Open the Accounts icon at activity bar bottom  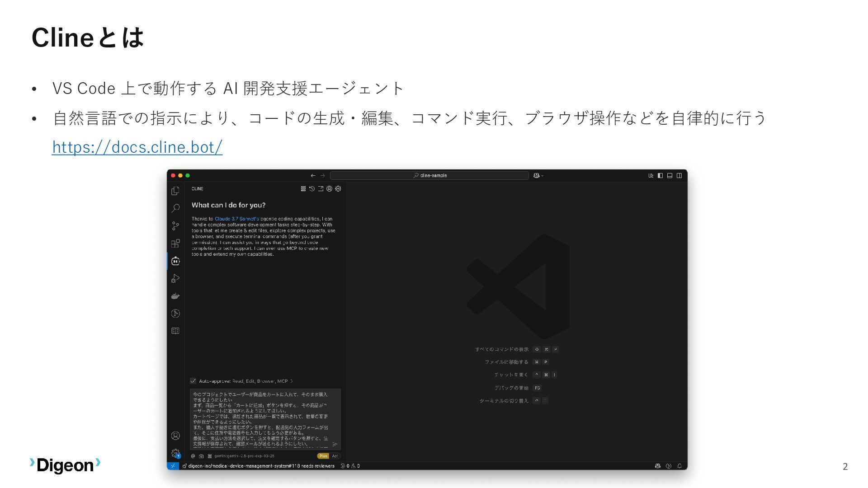(175, 436)
